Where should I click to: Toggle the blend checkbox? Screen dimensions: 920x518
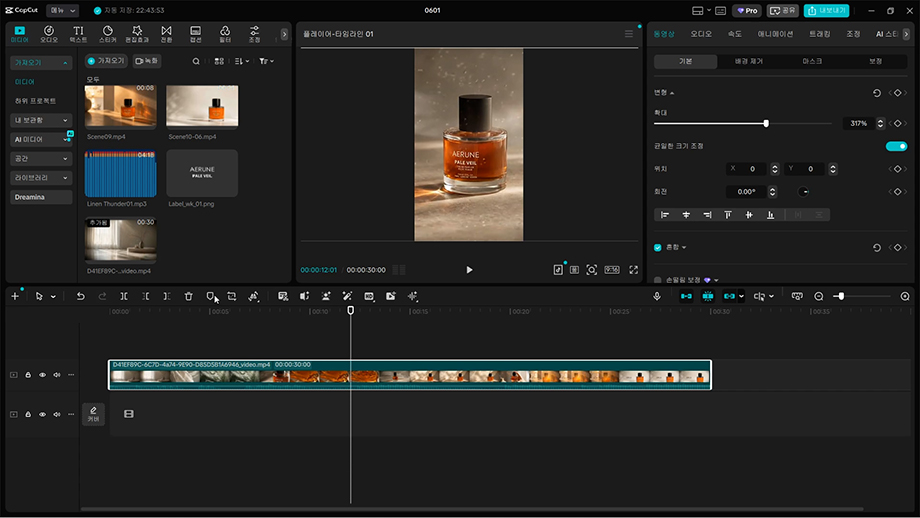click(x=658, y=248)
